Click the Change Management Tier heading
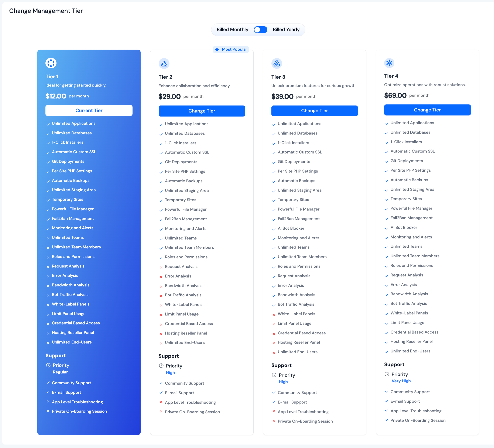Viewport: 494px width, 448px height. coord(46,11)
